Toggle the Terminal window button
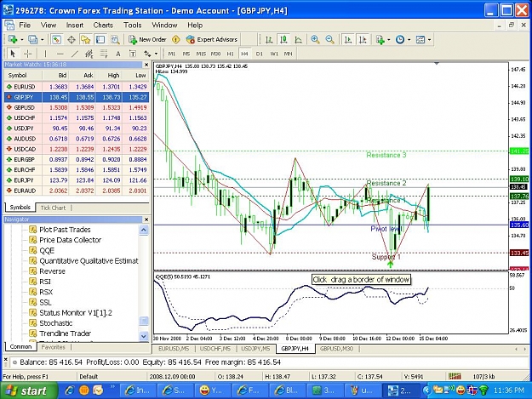Viewport: 532px width, 399px height. point(100,40)
